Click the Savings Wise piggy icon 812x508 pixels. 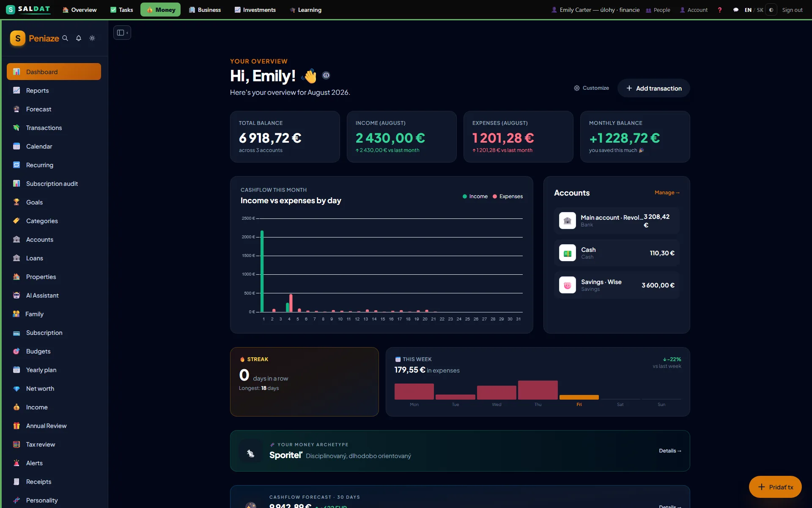pos(568,285)
